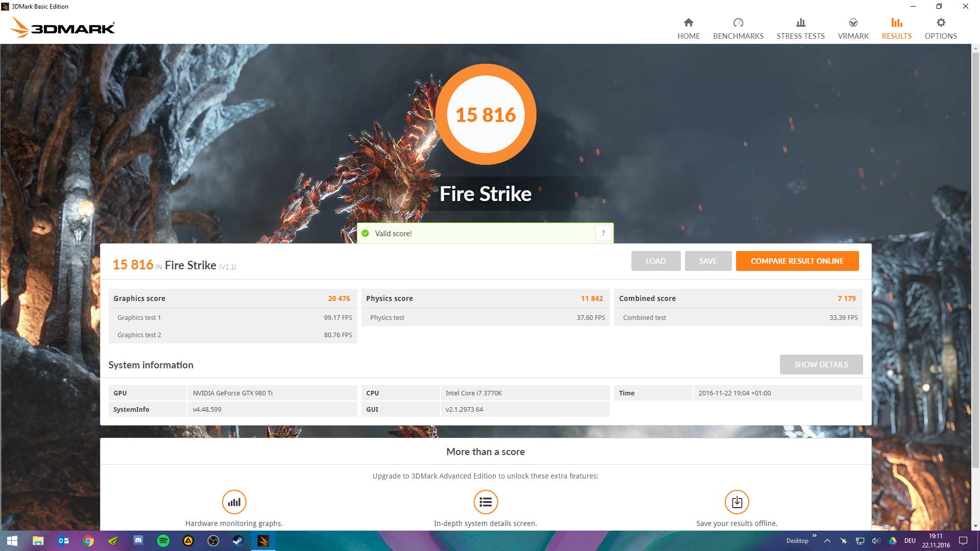
Task: Click the NVIDIA GeForce GTX 980 Ti value
Action: click(233, 393)
